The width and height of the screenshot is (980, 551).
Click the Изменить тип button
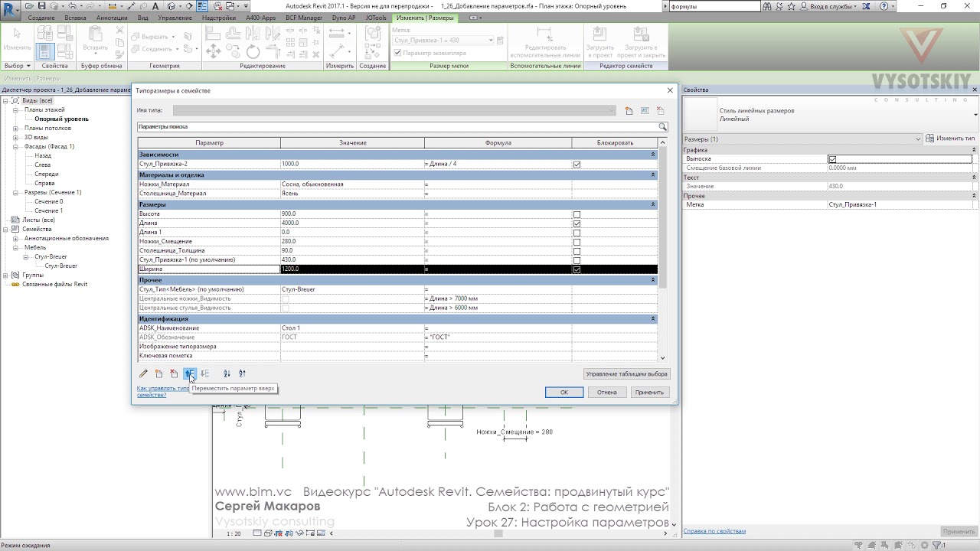tap(952, 139)
